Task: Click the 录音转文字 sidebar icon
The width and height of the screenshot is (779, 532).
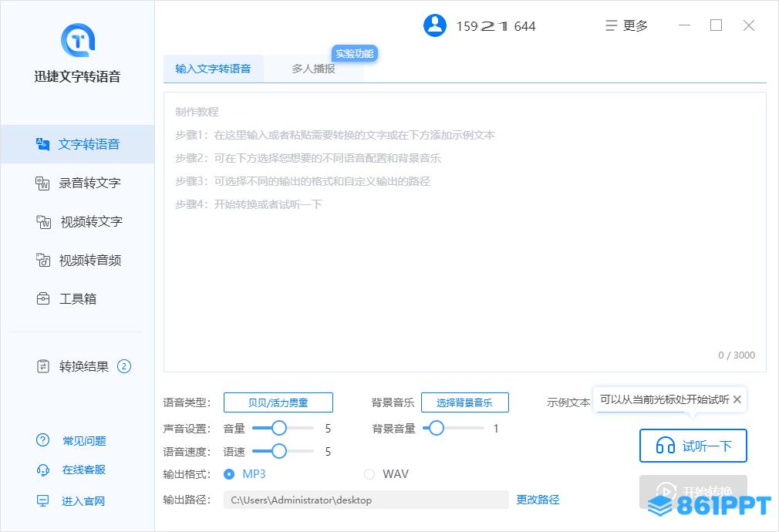Action: point(42,183)
